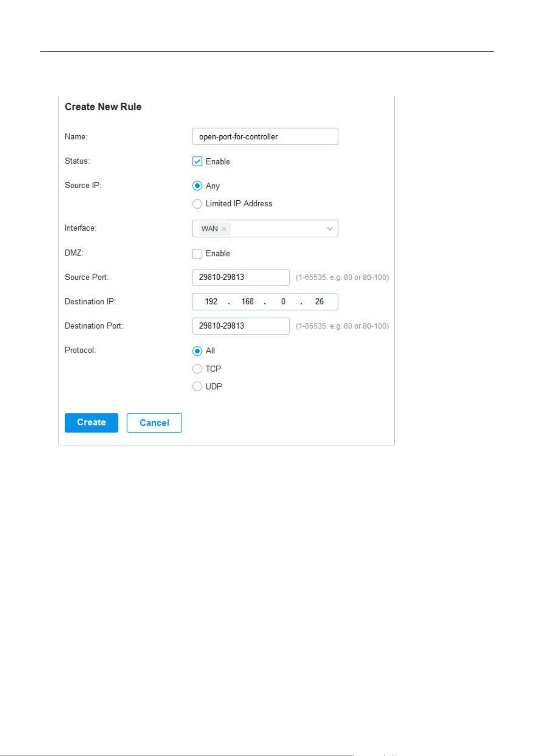This screenshot has height=756, width=535.
Task: Select the All protocol radio button
Action: pos(197,351)
